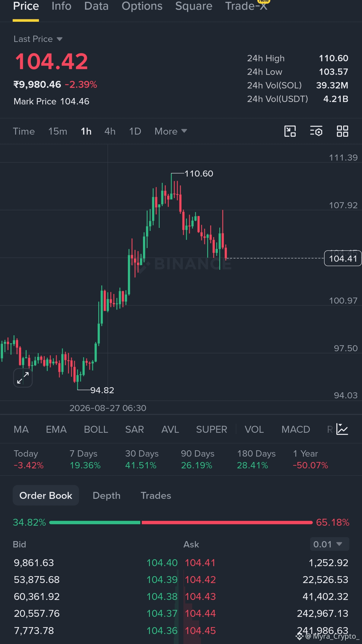Open the More timeframes dropdown
The height and width of the screenshot is (644, 362).
171,131
